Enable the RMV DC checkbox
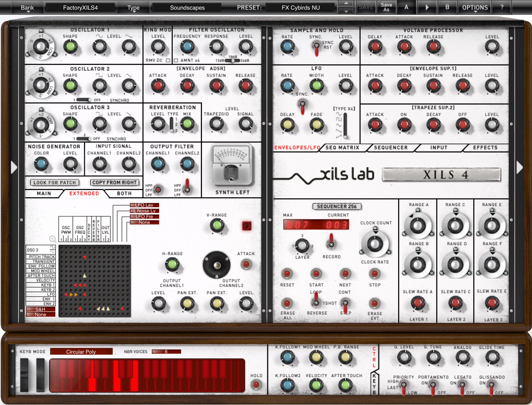The width and height of the screenshot is (532, 405). coord(168,60)
